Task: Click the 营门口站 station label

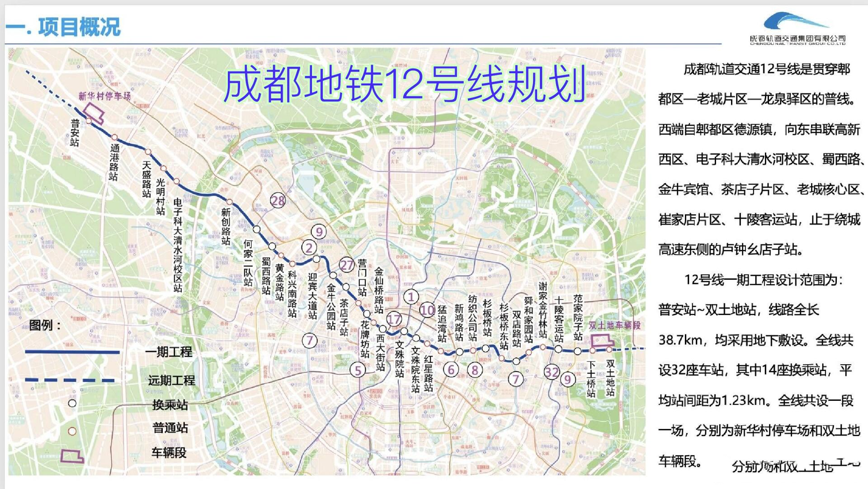Action: [362, 277]
